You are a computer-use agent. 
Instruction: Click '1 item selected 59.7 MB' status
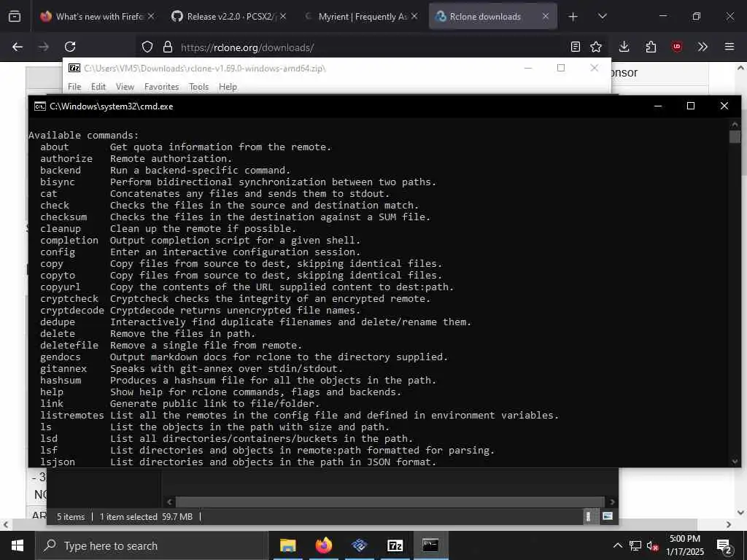[146, 517]
